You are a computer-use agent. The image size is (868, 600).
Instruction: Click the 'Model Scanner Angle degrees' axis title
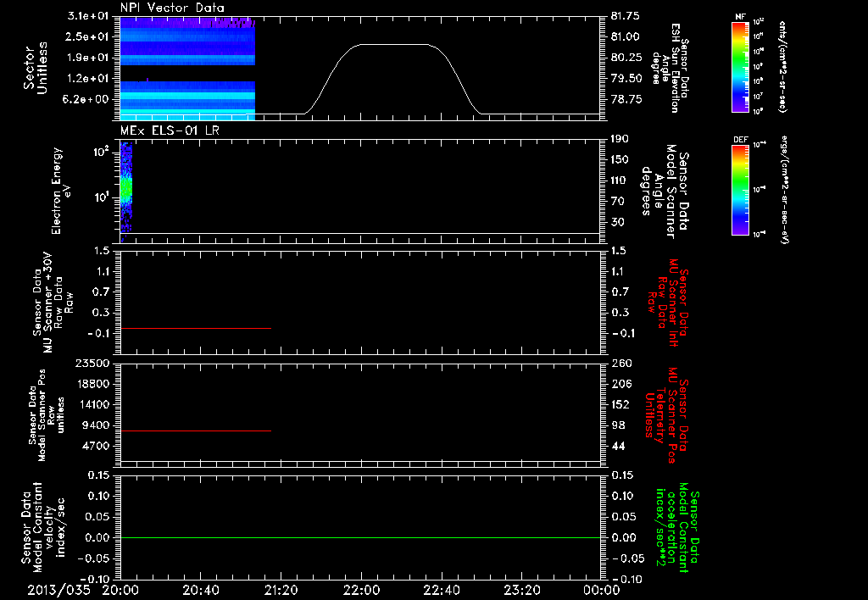[665, 192]
